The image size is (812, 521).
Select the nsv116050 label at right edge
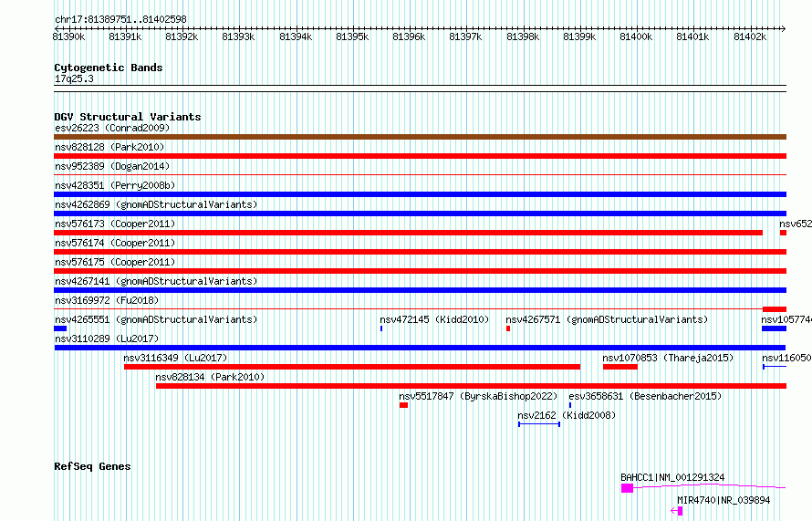tap(786, 358)
